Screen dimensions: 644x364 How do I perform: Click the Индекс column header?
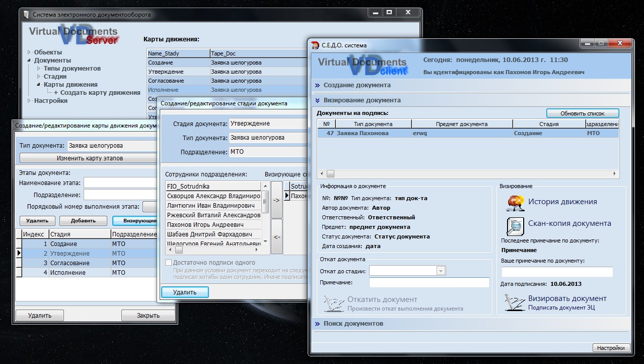(35, 234)
